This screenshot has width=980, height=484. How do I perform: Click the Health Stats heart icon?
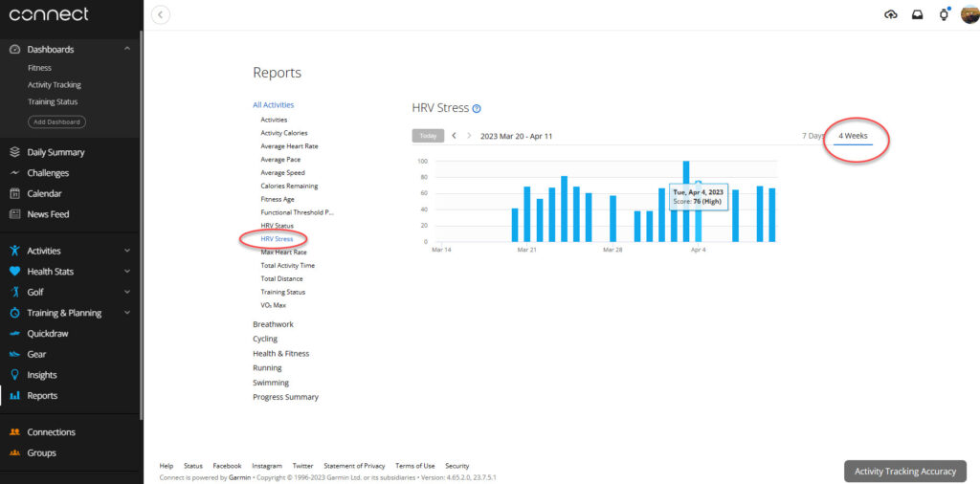pyautogui.click(x=15, y=272)
